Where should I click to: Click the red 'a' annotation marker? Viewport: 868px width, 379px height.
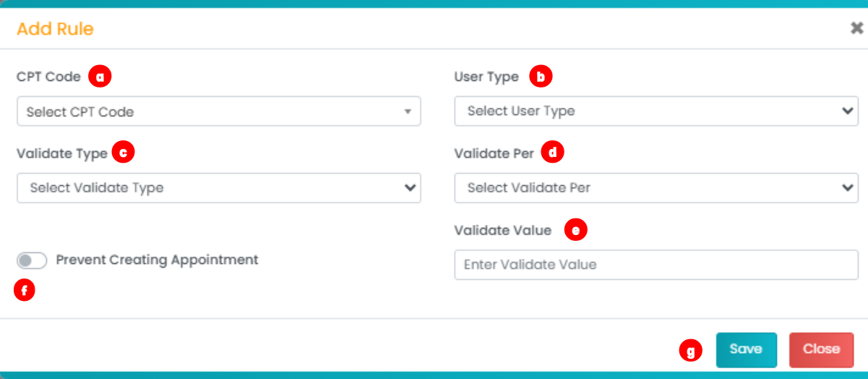[100, 76]
